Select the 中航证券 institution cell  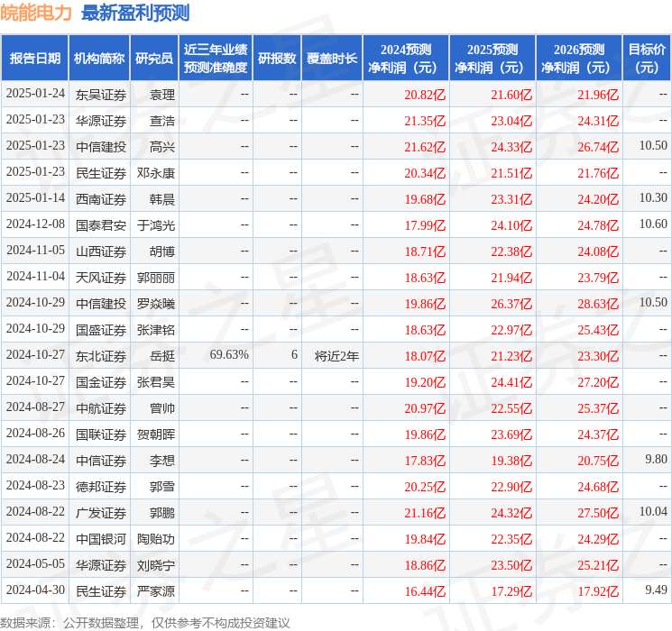pos(101,408)
